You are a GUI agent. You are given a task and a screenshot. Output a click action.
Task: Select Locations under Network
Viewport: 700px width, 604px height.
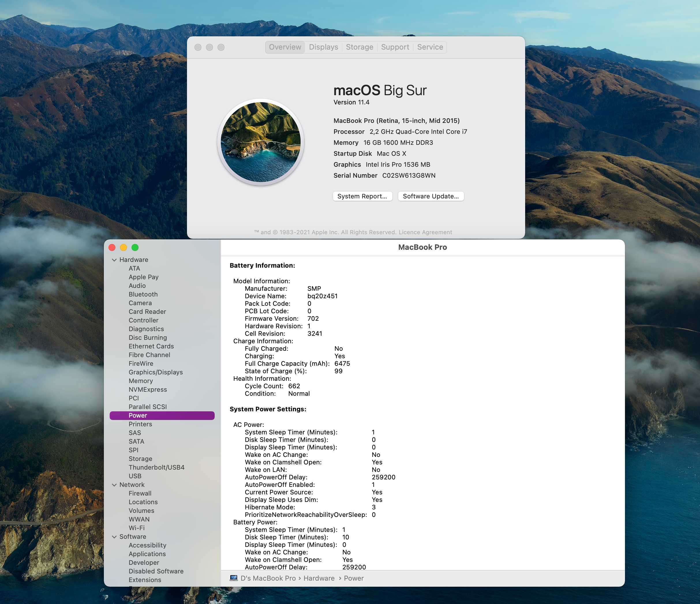(143, 502)
